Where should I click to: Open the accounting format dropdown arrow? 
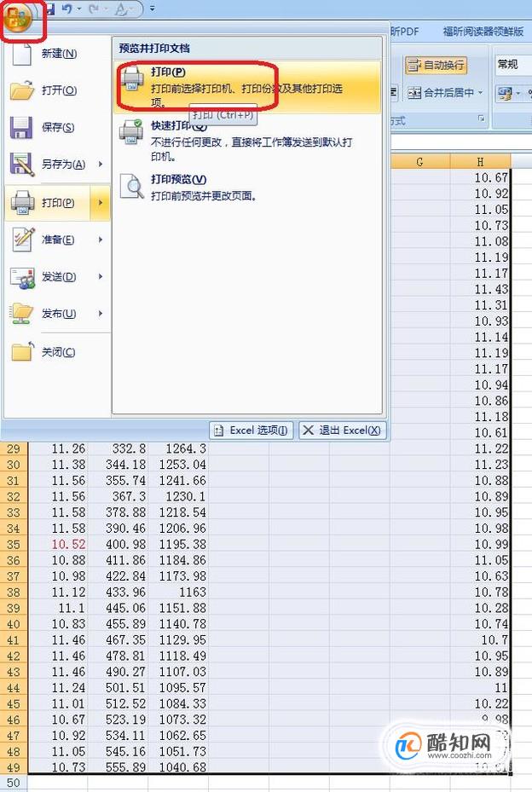pyautogui.click(x=518, y=93)
